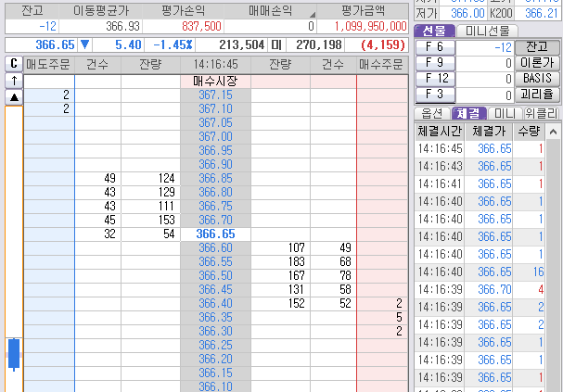Screen dimensions: 563x392
Task: Click price 366.35 in ladder
Action: point(215,318)
